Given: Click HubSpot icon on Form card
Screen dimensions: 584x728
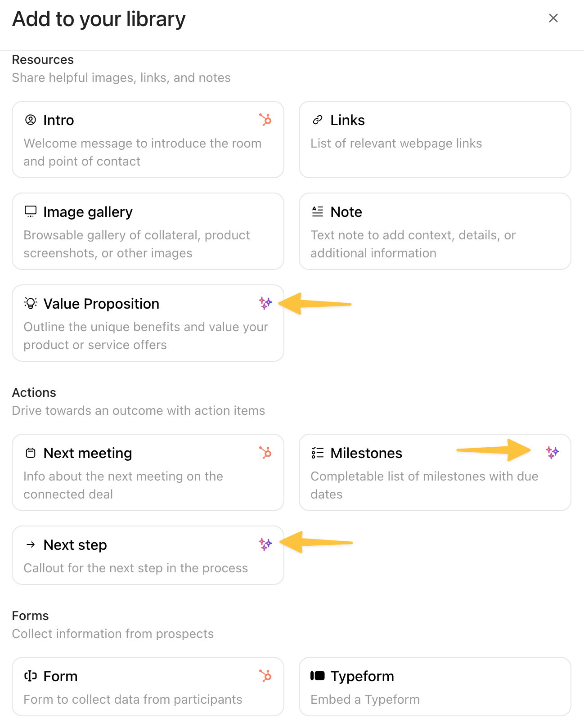Looking at the screenshot, I should point(265,676).
